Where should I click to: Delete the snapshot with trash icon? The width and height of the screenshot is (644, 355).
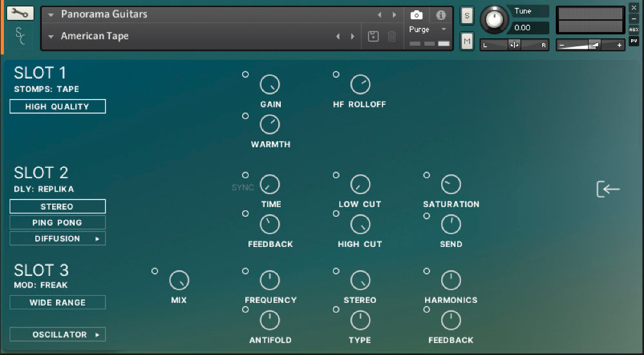click(x=392, y=37)
